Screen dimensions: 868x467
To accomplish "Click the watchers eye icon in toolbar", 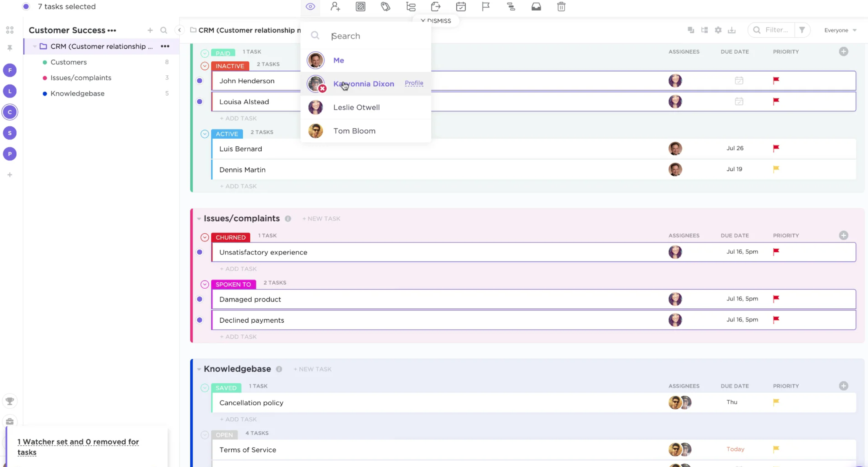I will coord(310,7).
